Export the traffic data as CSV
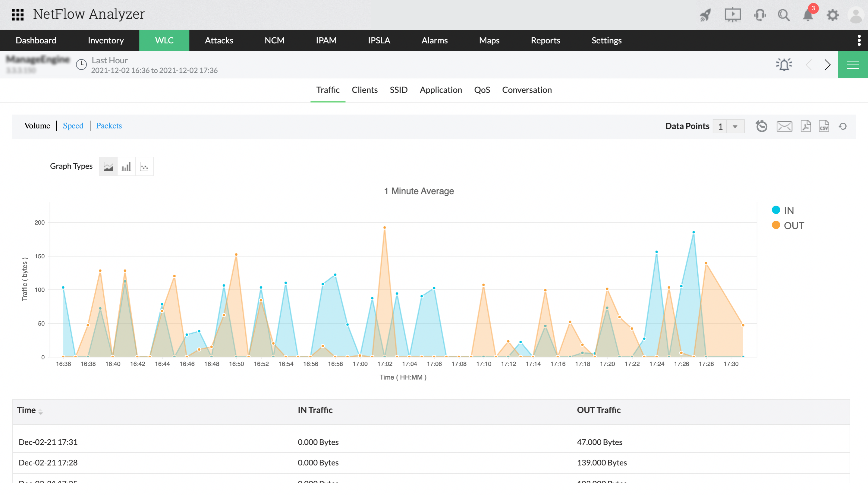The width and height of the screenshot is (868, 495). pos(824,126)
